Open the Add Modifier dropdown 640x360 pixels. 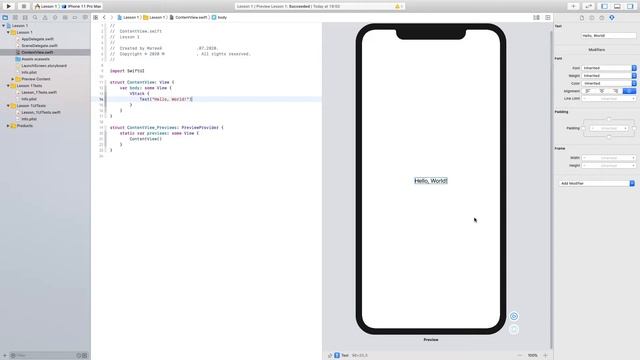597,183
